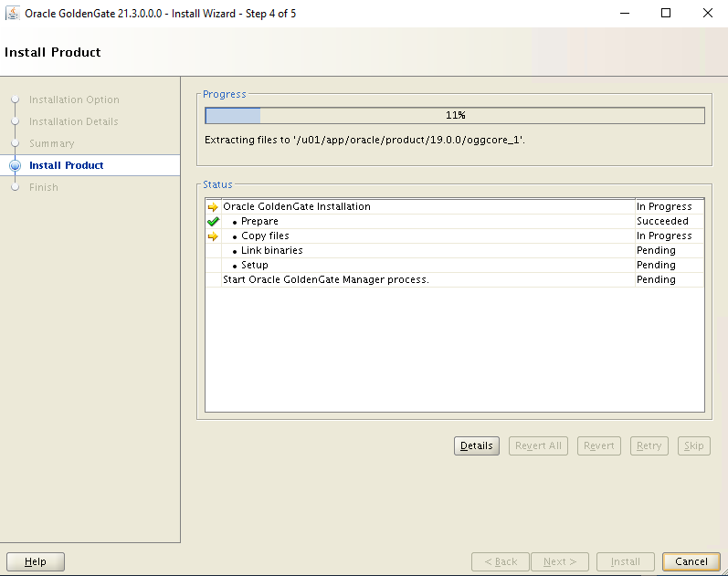Click the yellow arrow icon beside Copy files
The width and height of the screenshot is (728, 576).
(213, 236)
